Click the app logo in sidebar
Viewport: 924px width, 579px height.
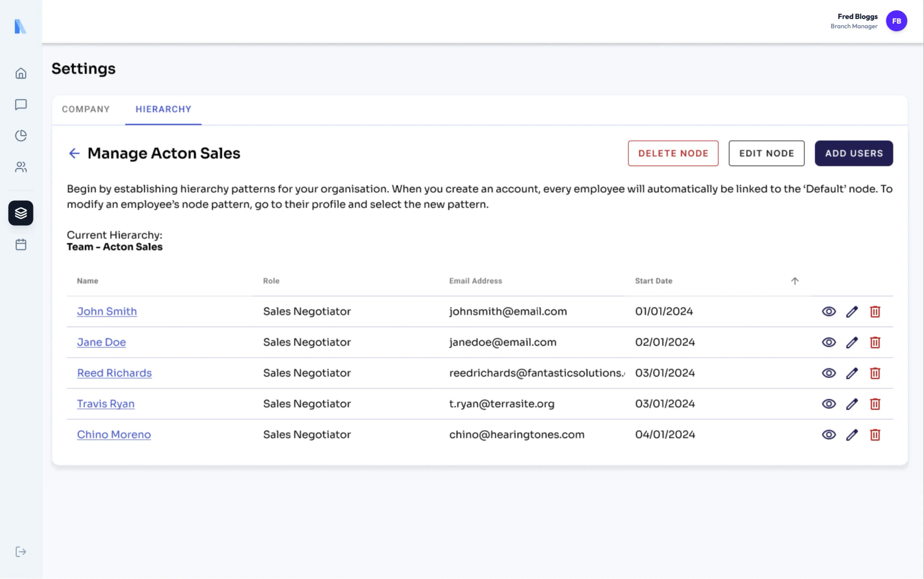[x=20, y=26]
